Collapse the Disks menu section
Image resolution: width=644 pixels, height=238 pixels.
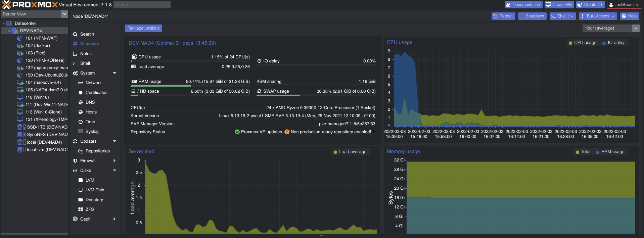click(x=114, y=171)
